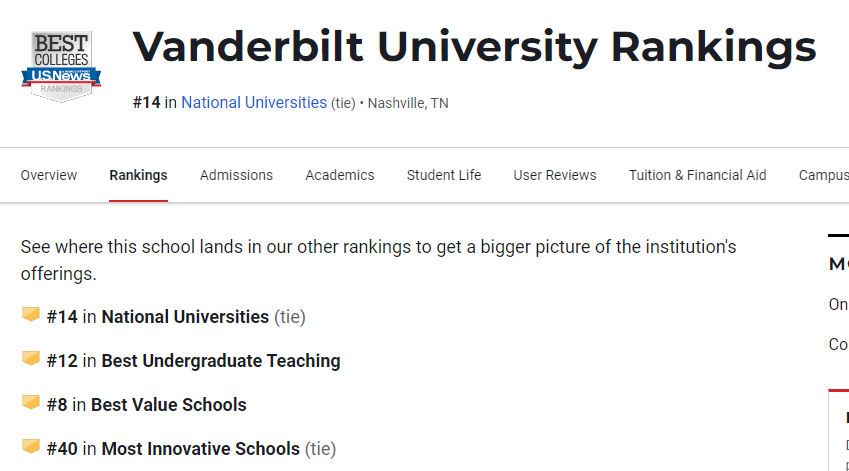Image resolution: width=849 pixels, height=471 pixels.
Task: Follow the blue National Universities header link
Action: (254, 102)
